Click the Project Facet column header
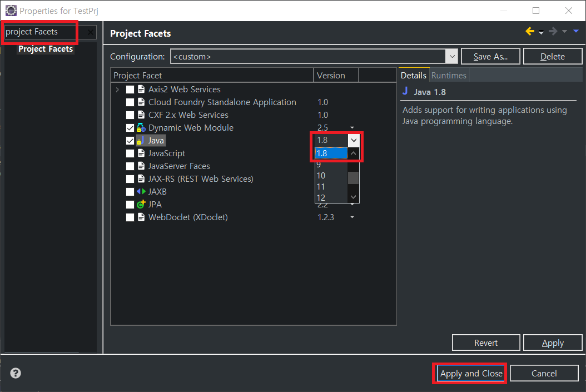Viewport: 586px width, 392px height. click(212, 76)
